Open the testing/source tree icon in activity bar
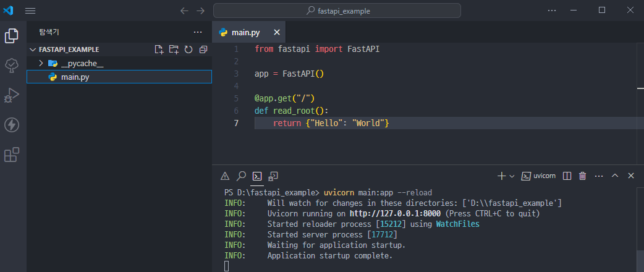The image size is (644, 272). 12,66
